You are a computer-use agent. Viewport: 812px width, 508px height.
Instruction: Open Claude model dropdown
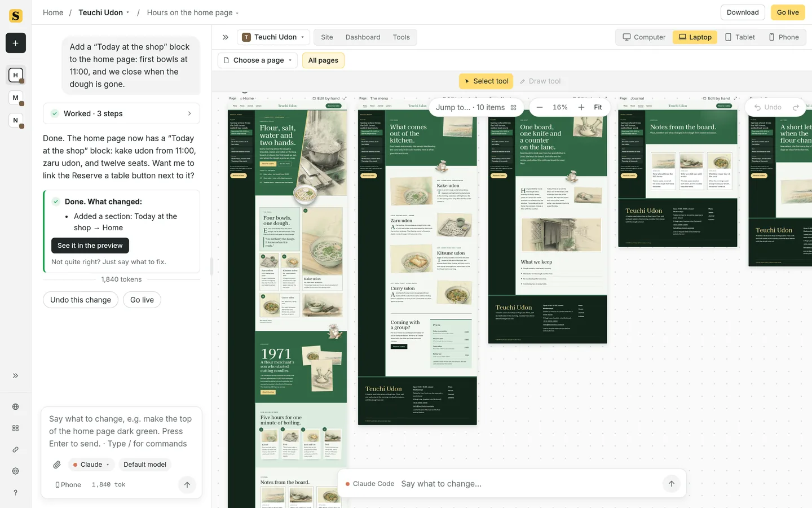pyautogui.click(x=91, y=465)
